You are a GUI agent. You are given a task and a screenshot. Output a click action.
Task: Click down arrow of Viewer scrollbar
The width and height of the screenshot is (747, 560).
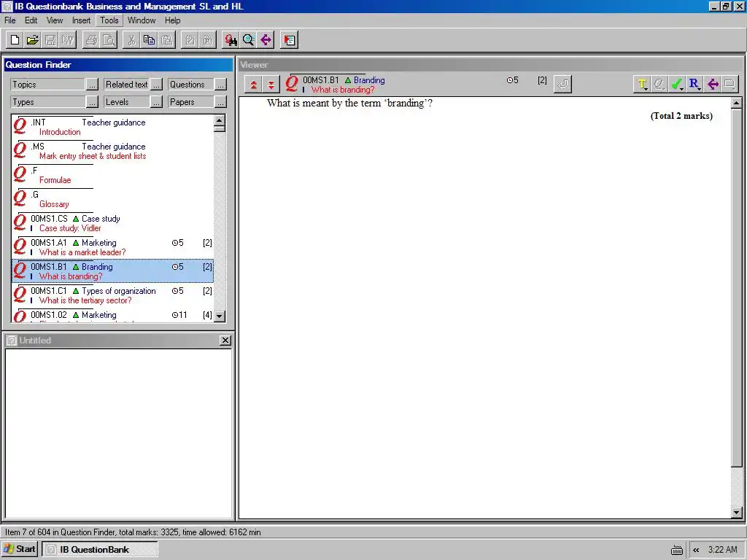pyautogui.click(x=736, y=513)
